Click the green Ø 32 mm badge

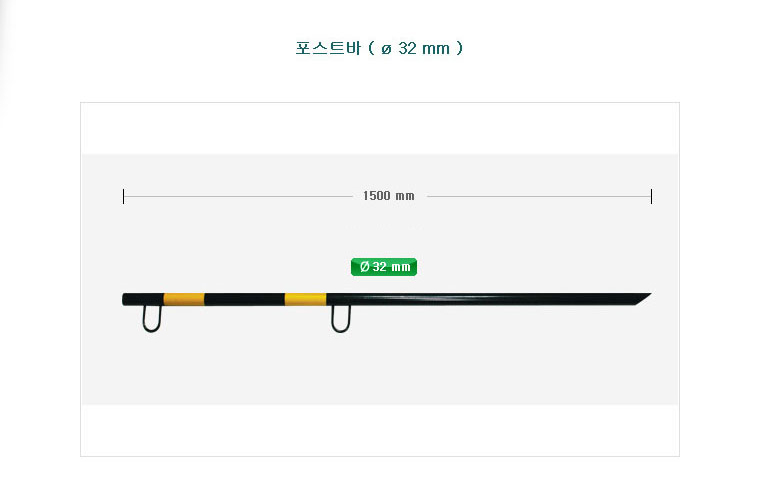point(384,267)
